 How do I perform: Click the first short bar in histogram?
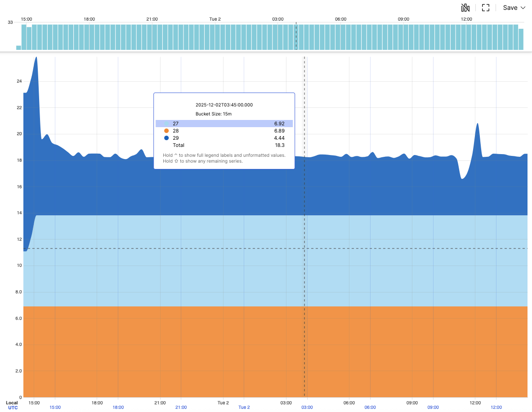[x=18, y=48]
